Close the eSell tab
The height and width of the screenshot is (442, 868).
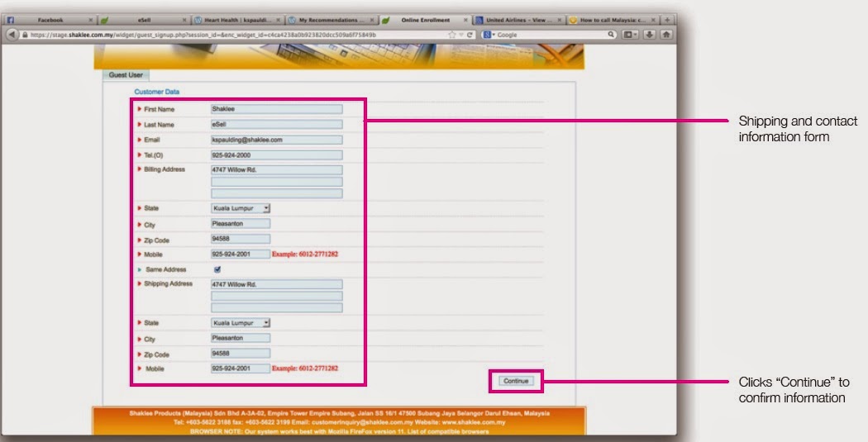point(184,20)
